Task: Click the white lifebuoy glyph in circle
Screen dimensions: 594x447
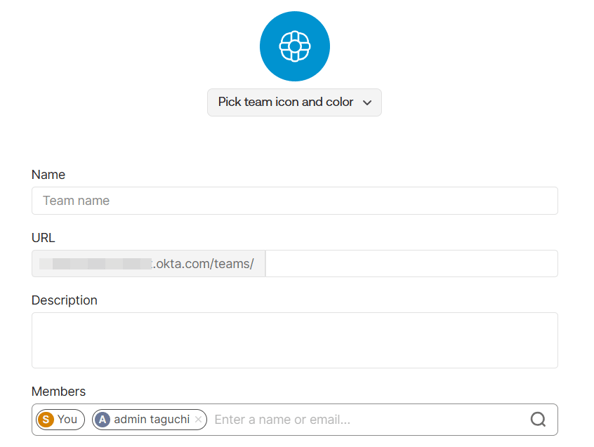Action: coord(295,46)
